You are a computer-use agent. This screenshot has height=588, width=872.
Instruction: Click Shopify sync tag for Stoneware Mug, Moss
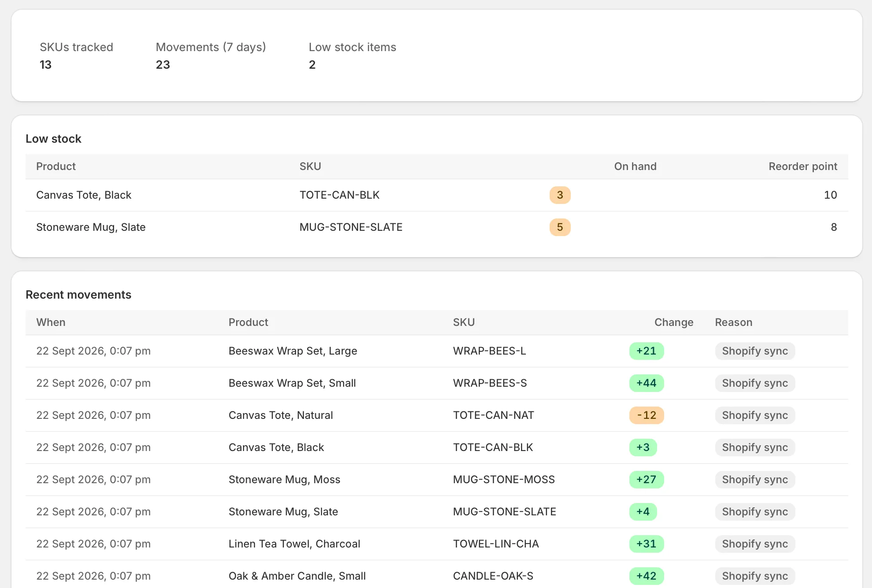755,480
